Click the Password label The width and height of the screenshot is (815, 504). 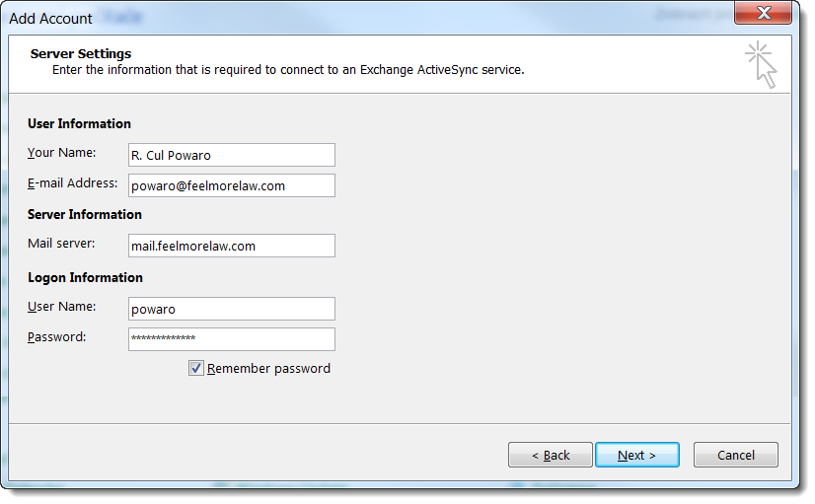point(56,337)
